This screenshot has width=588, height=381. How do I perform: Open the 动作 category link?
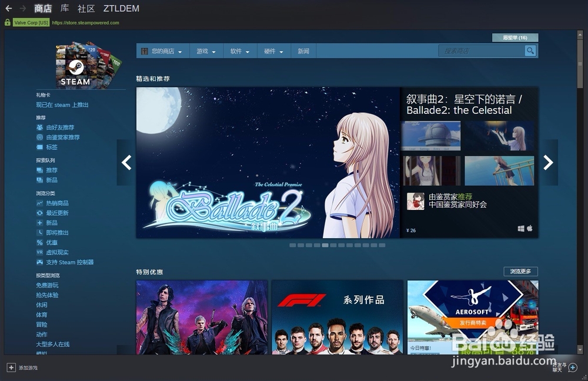coord(42,334)
